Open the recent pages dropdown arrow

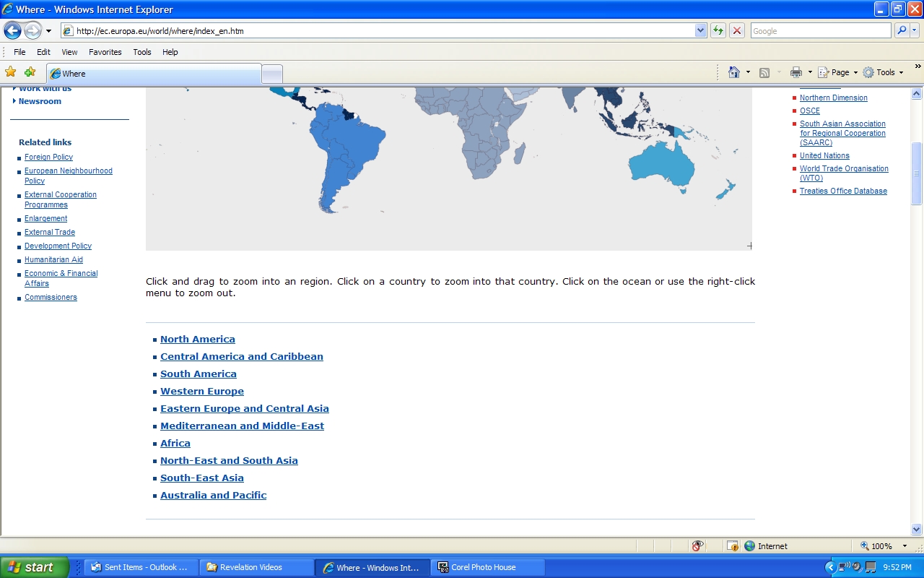point(48,31)
